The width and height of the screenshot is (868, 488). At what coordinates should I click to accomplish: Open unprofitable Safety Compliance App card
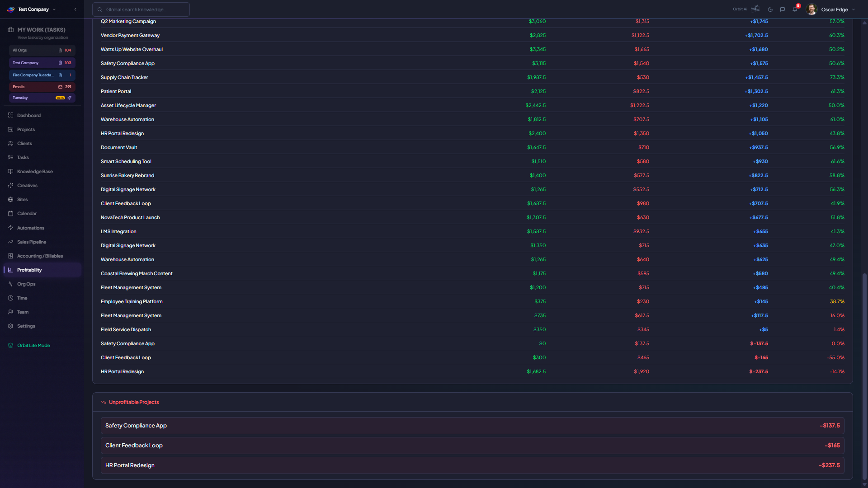click(472, 426)
